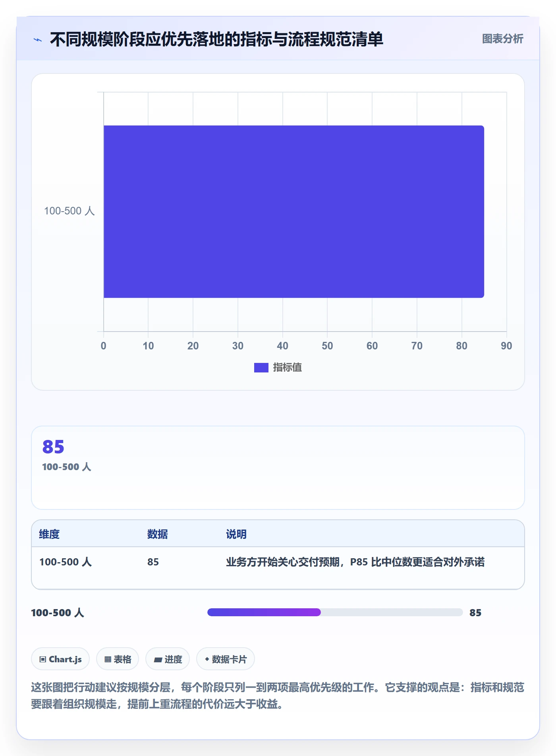The width and height of the screenshot is (556, 756).
Task: Select the Chart.js tag
Action: tap(60, 659)
